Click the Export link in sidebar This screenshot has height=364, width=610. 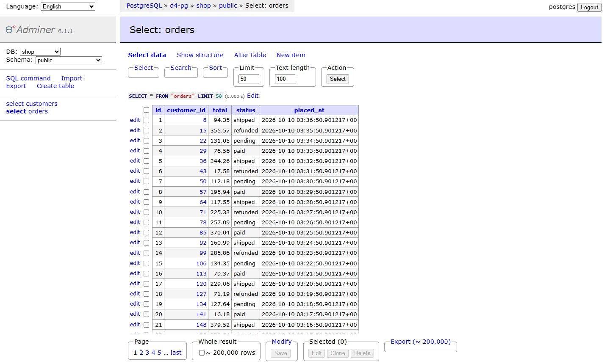click(16, 86)
